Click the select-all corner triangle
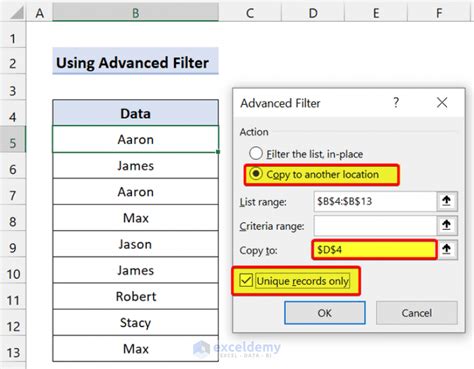 point(16,13)
